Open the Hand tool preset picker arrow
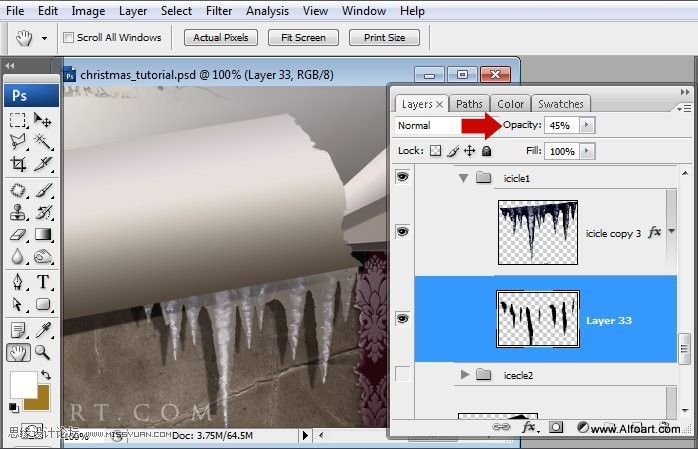 [x=44, y=38]
